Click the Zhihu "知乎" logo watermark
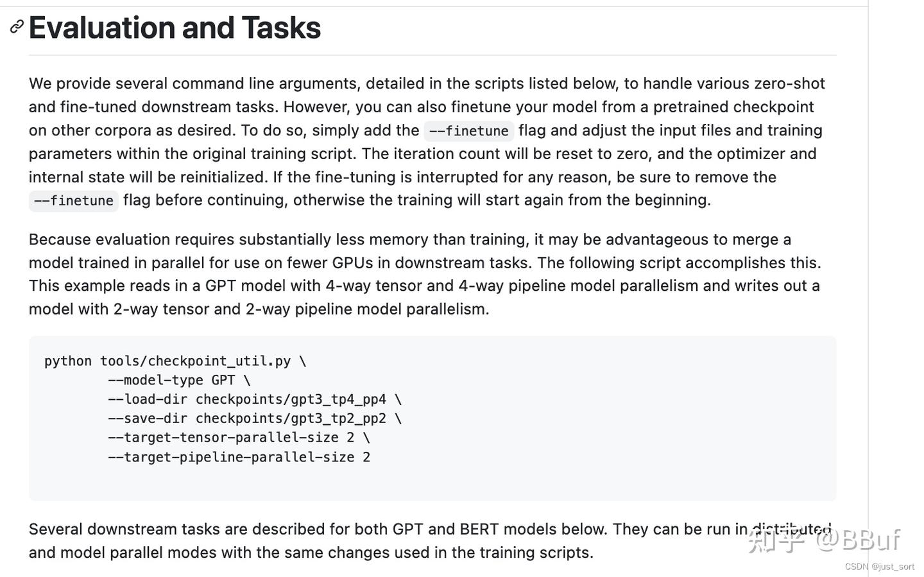This screenshot has height=577, width=924. coord(776,540)
